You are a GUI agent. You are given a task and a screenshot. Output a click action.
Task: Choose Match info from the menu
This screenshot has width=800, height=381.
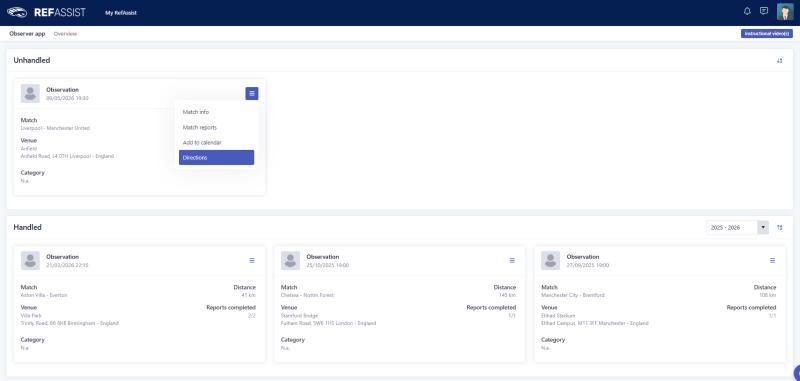216,112
